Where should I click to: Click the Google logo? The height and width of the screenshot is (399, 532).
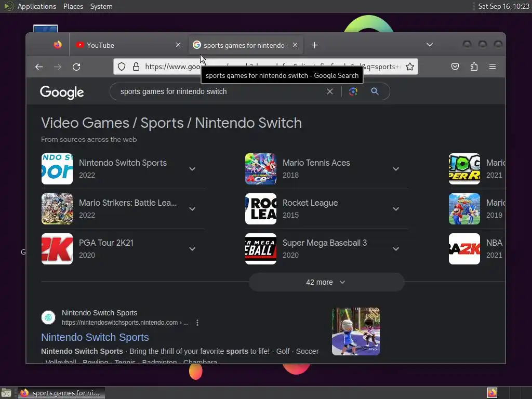click(62, 92)
